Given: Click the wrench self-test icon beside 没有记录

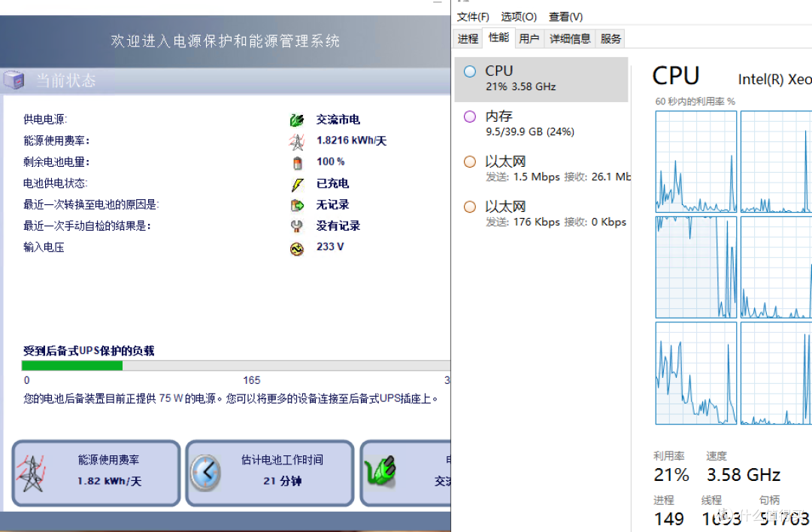Looking at the screenshot, I should 297,226.
